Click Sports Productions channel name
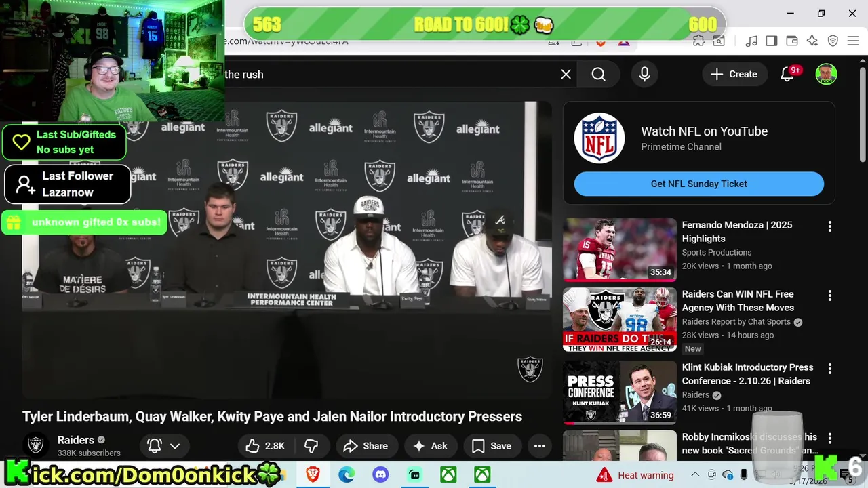 point(717,252)
